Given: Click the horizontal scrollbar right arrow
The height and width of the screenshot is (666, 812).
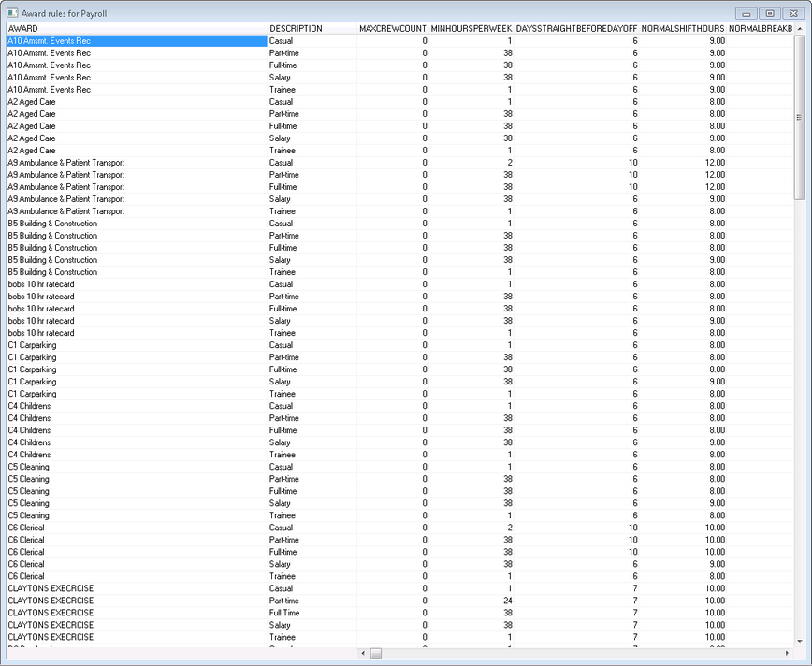Looking at the screenshot, I should [x=788, y=653].
